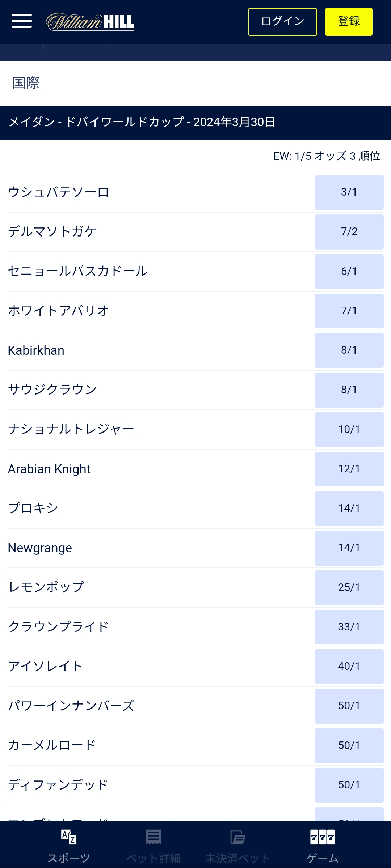Open the ゲーム 777 slots icon
This screenshot has height=868, width=391.
click(322, 837)
